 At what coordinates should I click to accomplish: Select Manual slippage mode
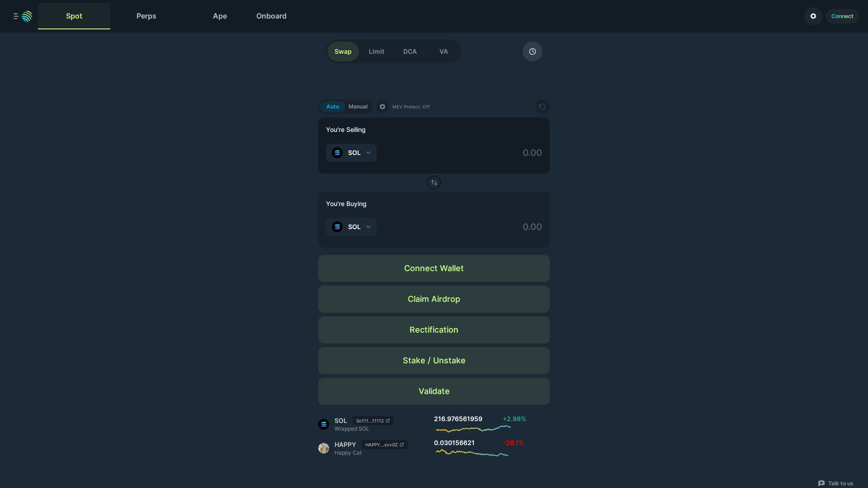click(358, 107)
